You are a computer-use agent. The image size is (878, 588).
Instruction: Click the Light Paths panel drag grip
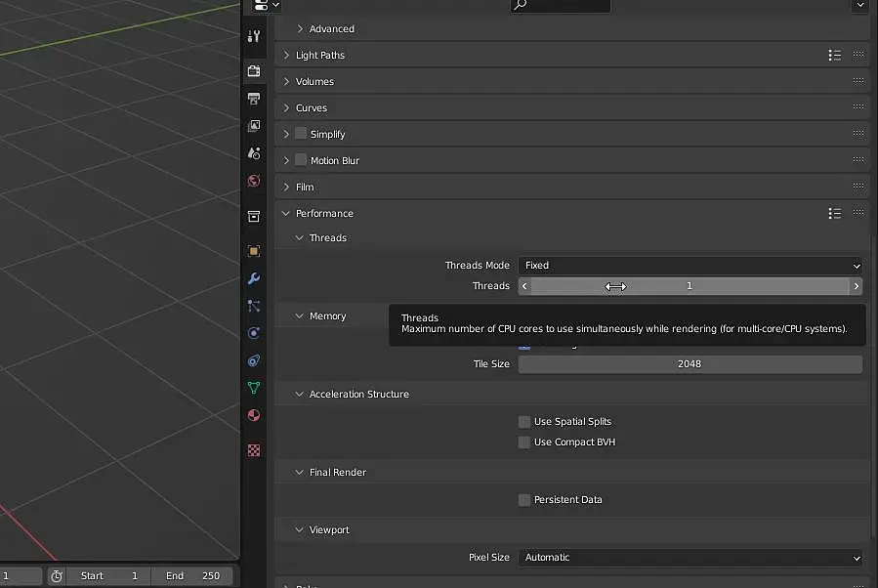[x=858, y=55]
